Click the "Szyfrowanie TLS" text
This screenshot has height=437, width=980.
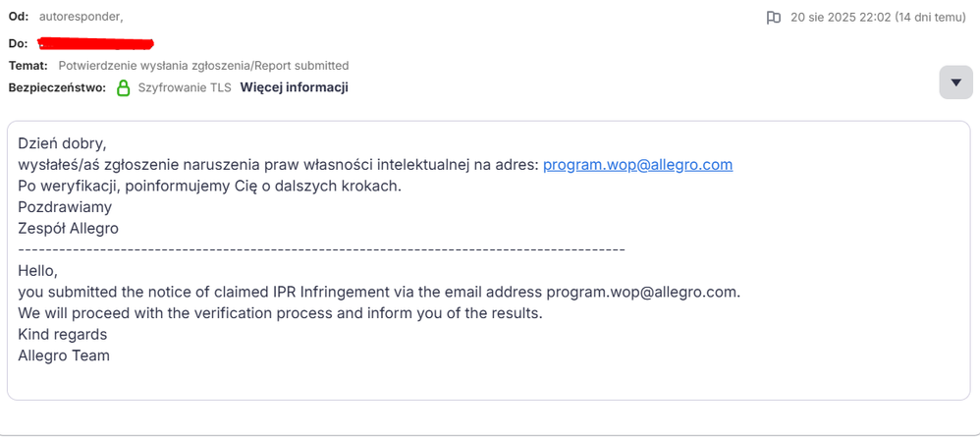tap(185, 87)
